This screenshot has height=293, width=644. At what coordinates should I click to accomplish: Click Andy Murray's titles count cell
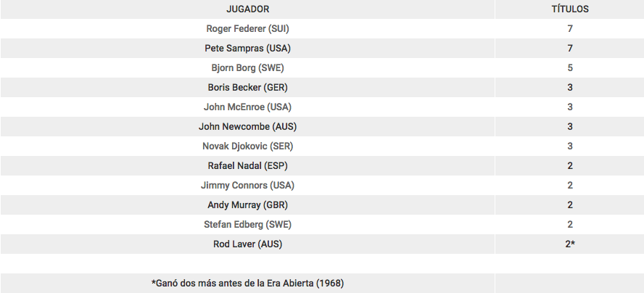(569, 205)
